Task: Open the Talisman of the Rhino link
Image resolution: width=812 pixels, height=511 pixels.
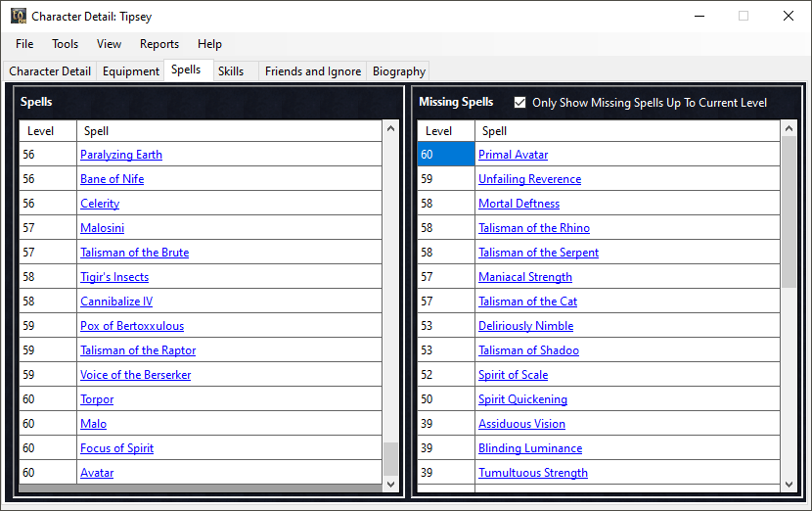Action: (x=534, y=228)
